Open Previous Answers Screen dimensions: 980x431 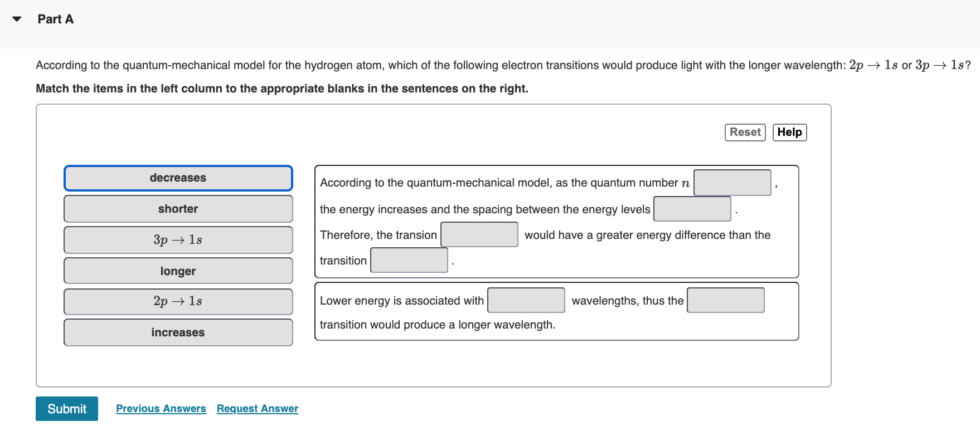(161, 408)
